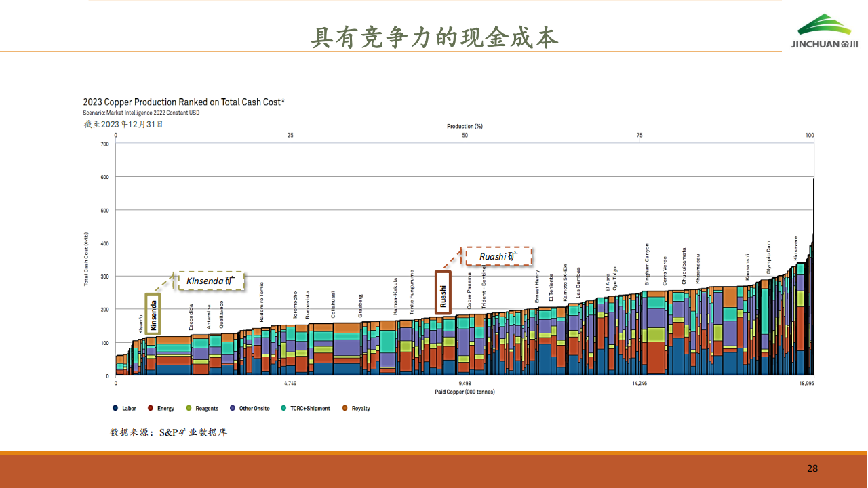Click the data source note 数据来源：S&P矿业数据库
The width and height of the screenshot is (868, 488).
(x=169, y=431)
